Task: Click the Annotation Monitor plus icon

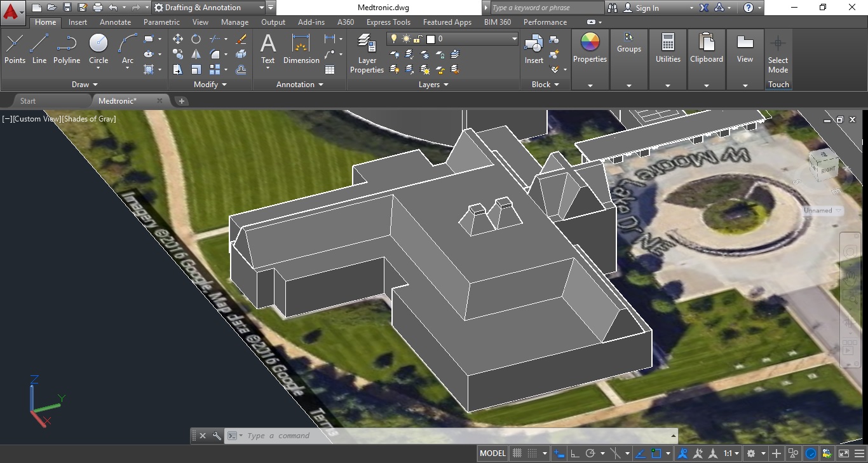Action: coord(776,453)
